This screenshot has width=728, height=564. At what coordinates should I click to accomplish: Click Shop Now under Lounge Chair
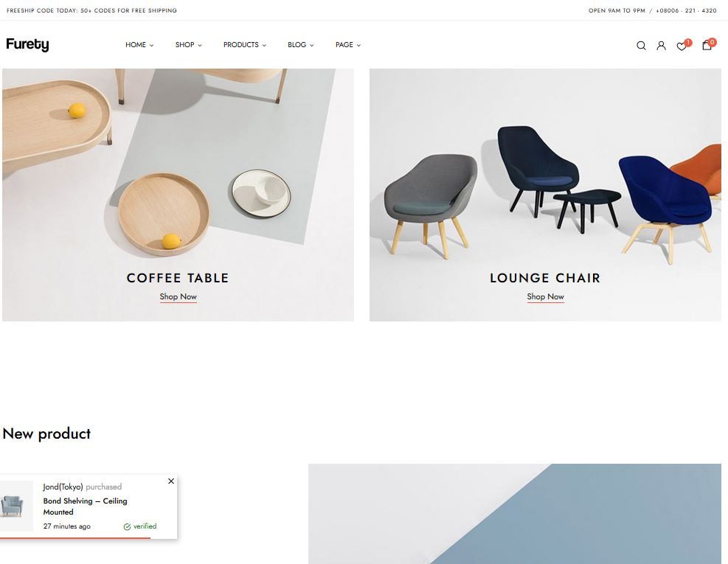tap(546, 296)
